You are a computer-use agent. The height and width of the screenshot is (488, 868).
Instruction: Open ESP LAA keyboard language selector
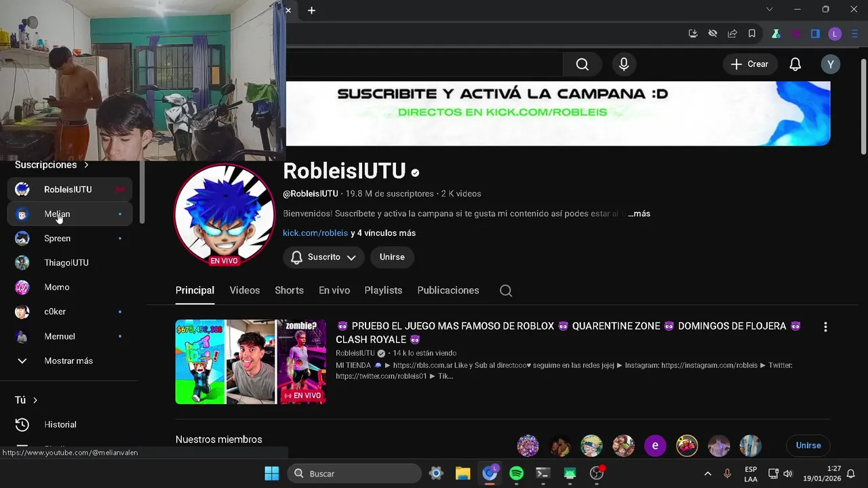pos(751,474)
